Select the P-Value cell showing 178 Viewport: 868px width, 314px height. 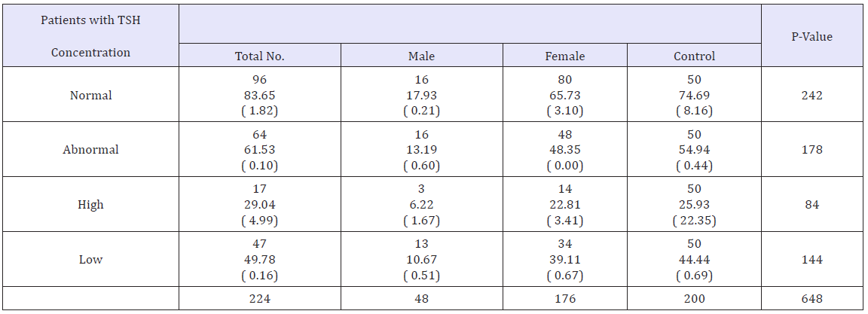point(811,149)
